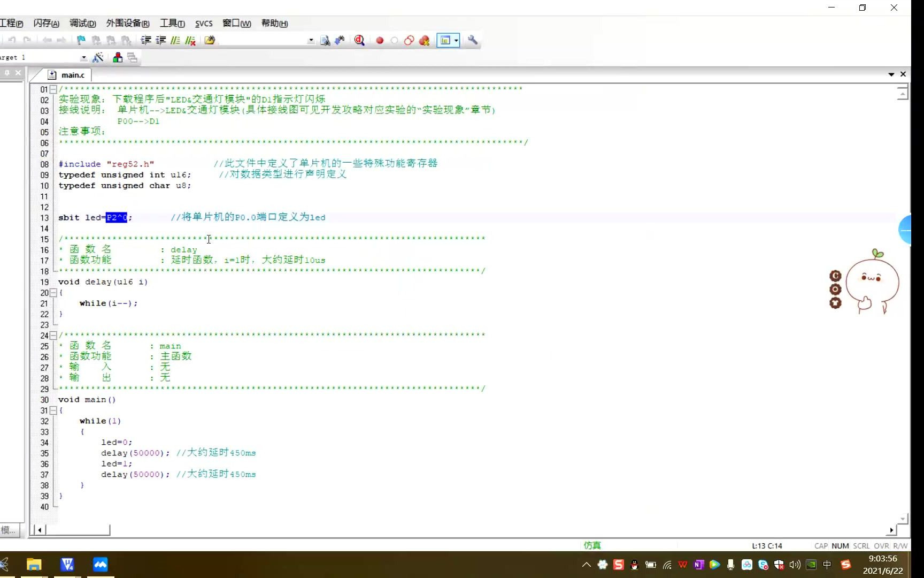Viewport: 924px width, 578px height.
Task: Click the horizontal scrollbar right arrow
Action: point(891,530)
